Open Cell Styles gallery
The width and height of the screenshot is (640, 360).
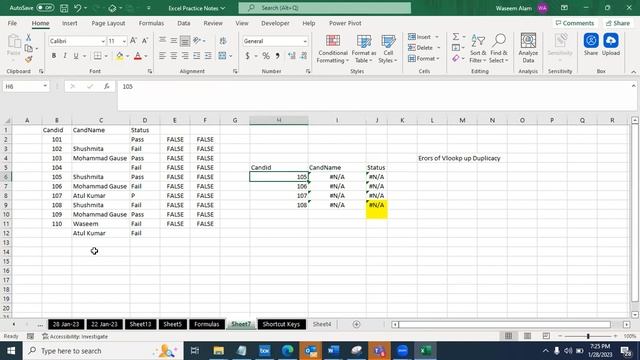pos(388,49)
